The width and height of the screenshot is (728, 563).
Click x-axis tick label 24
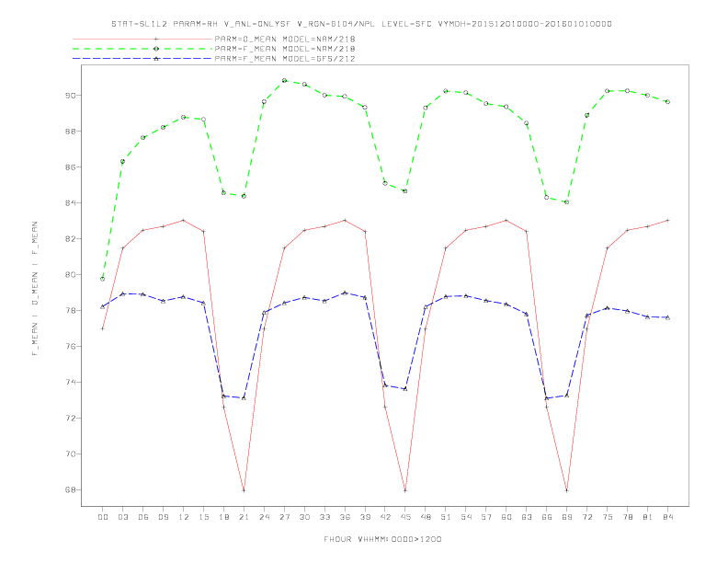point(264,517)
